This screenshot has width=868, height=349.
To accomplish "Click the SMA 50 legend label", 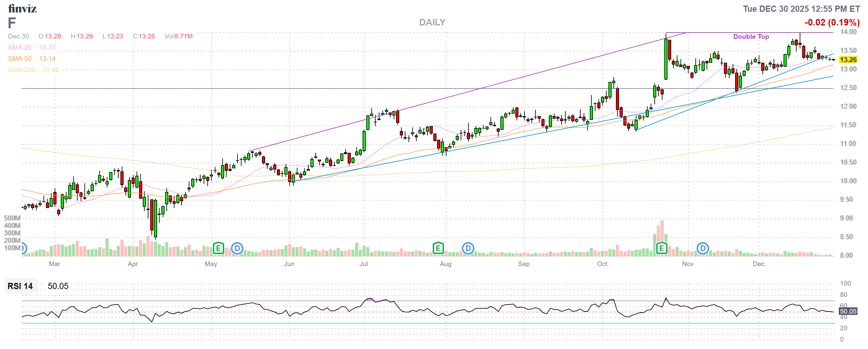I will click(20, 59).
